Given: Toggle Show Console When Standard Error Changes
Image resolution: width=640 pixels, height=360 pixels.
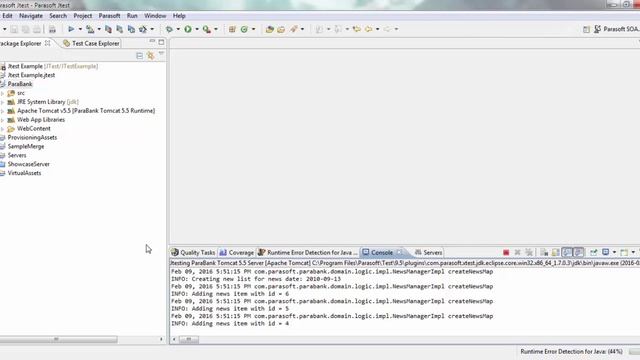Looking at the screenshot, I should 578,253.
